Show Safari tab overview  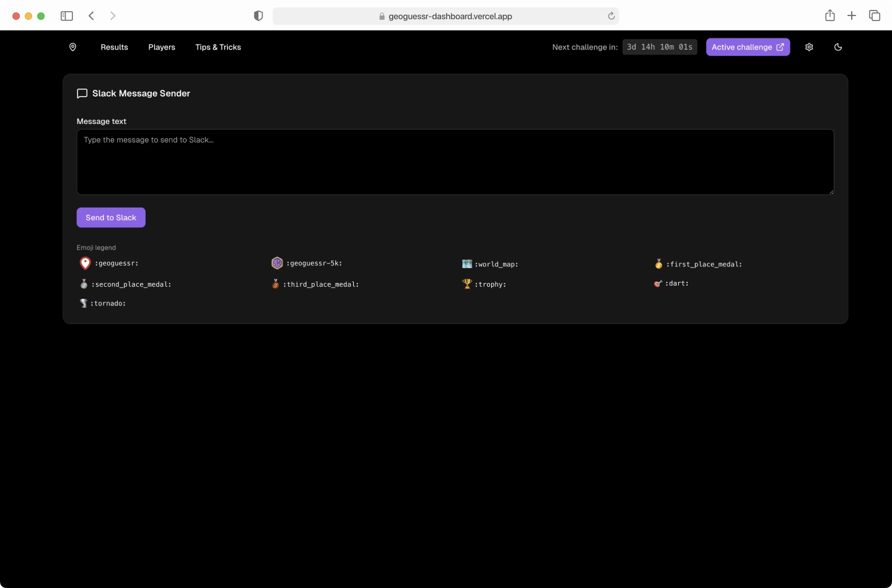pyautogui.click(x=875, y=15)
